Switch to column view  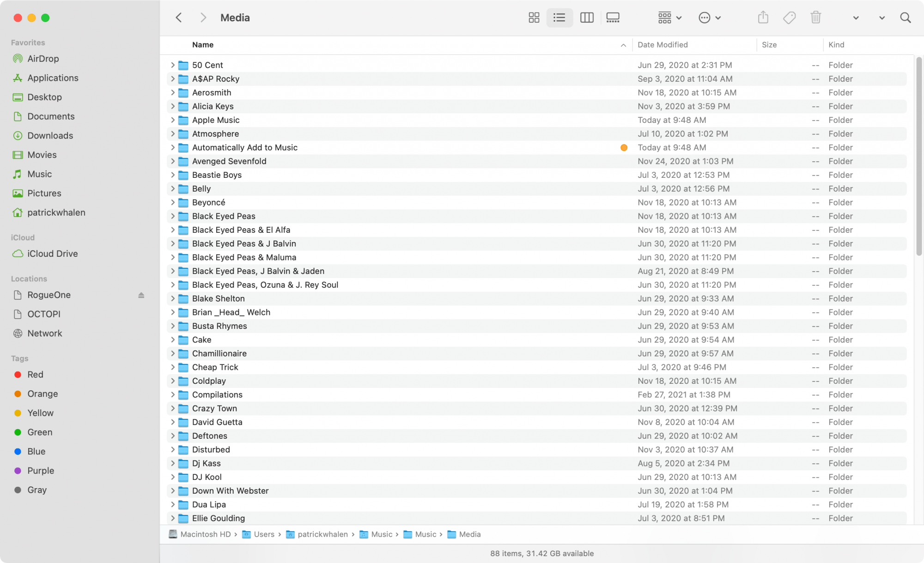point(586,18)
